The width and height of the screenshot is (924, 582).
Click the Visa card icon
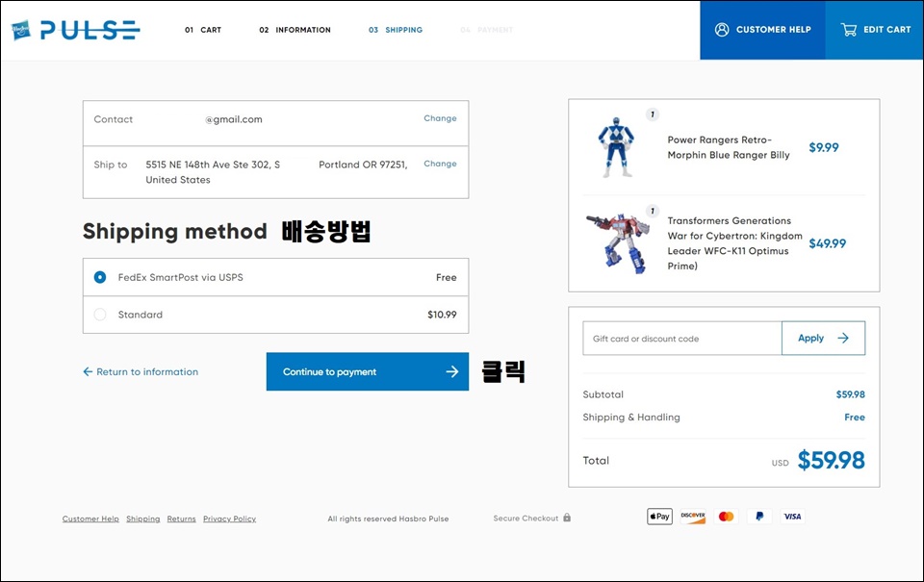792,517
